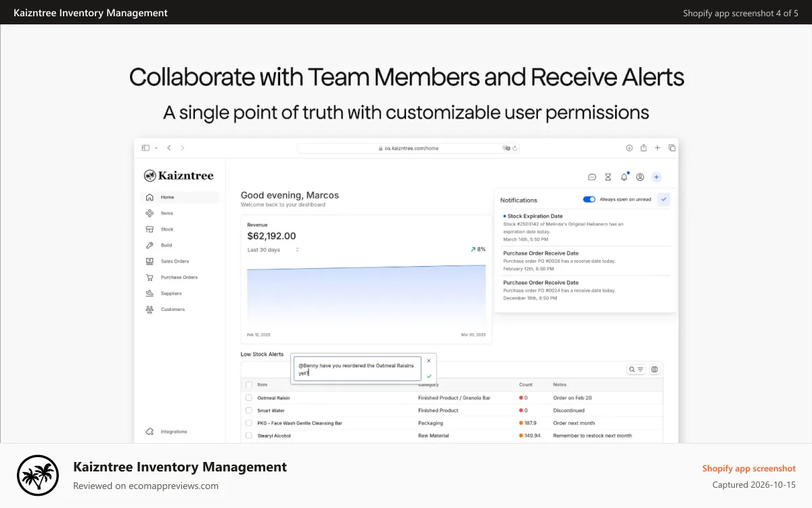Click the Discontinued note

coord(568,410)
